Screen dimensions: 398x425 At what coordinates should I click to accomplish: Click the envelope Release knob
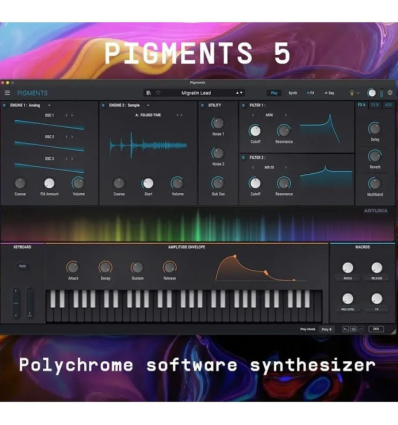coord(169,267)
